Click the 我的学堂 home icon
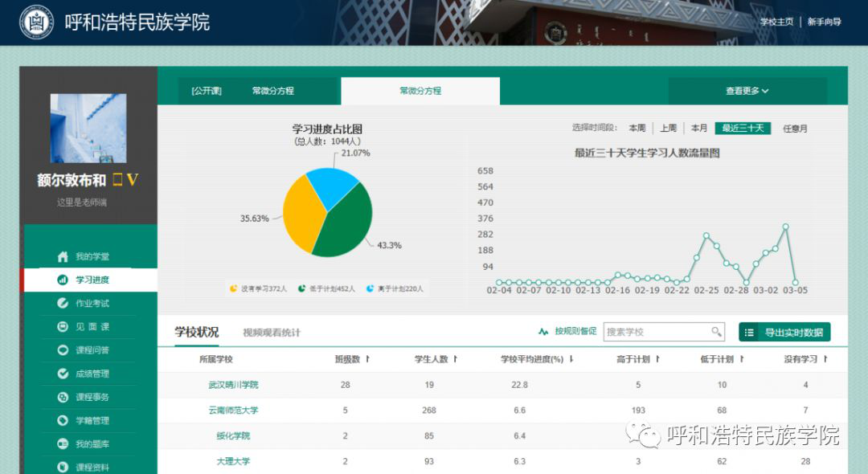 pyautogui.click(x=63, y=257)
